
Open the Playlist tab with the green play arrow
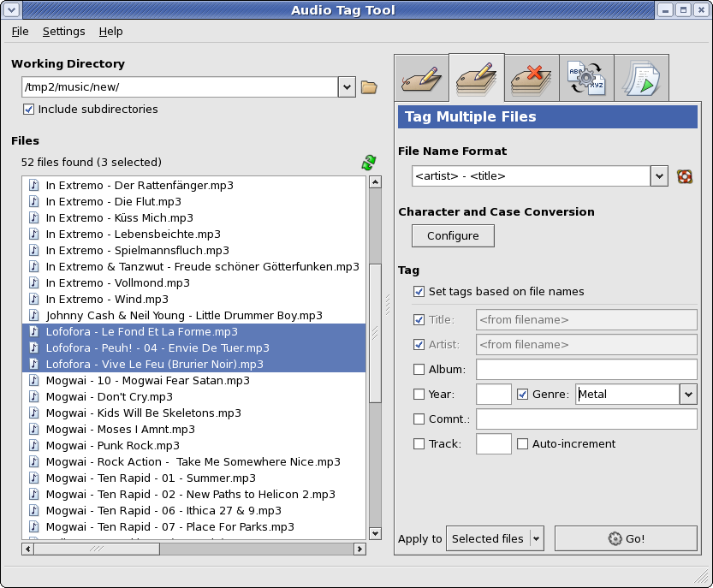(642, 78)
